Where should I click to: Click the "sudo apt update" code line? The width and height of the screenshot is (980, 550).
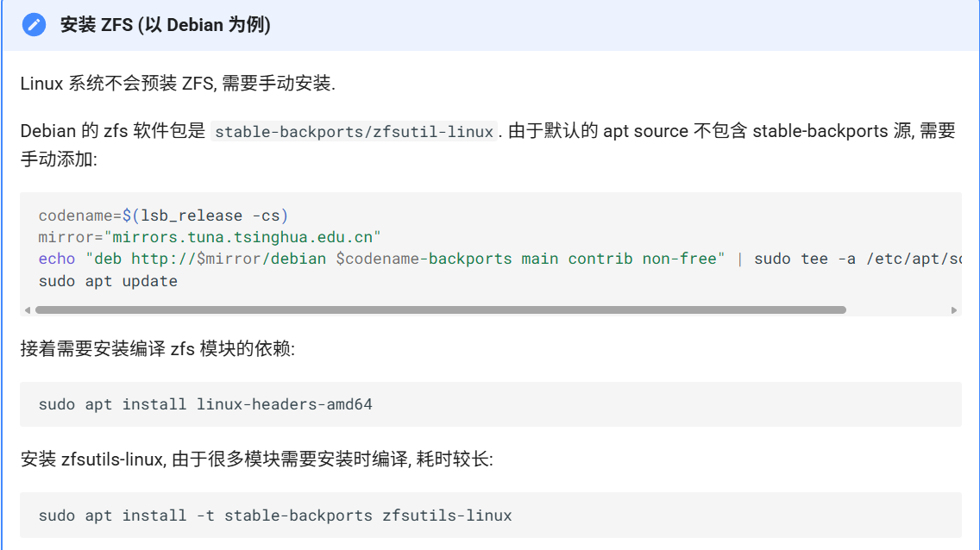pos(108,281)
